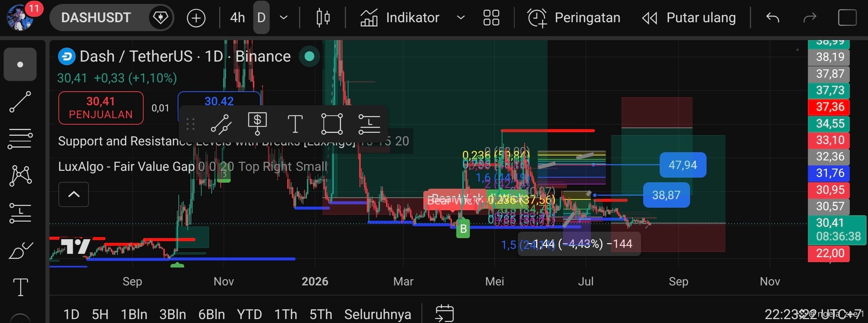Tap the Putar ulang label
Screen dimensions: 868x323
[x=701, y=18]
